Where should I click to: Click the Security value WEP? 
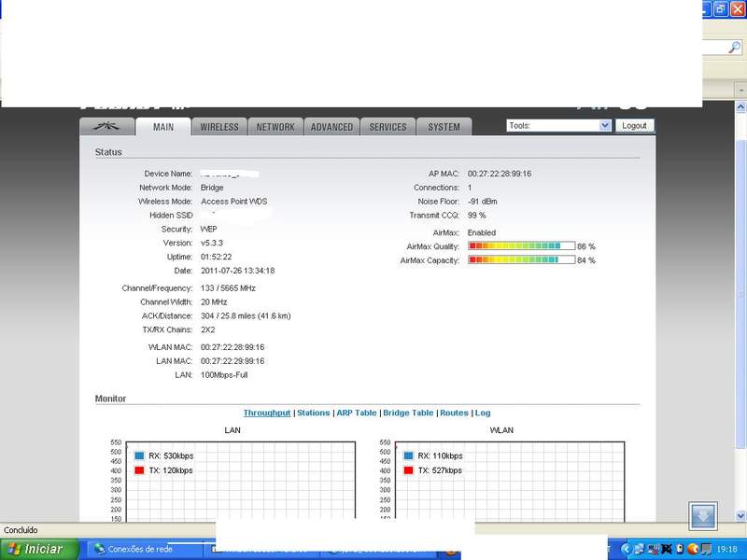pyautogui.click(x=208, y=229)
